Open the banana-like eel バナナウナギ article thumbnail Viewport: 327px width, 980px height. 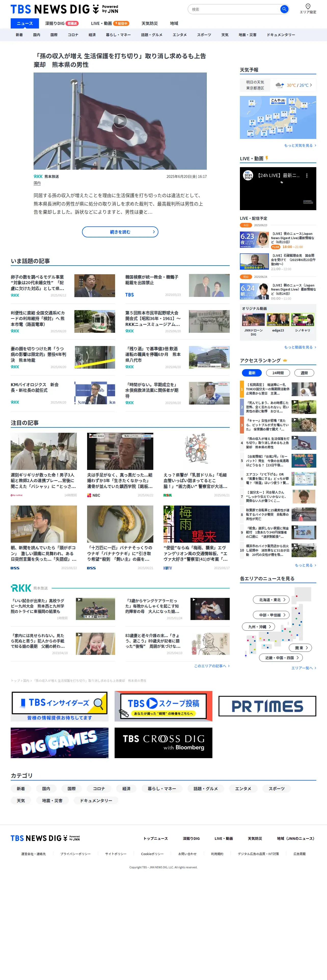(x=120, y=524)
